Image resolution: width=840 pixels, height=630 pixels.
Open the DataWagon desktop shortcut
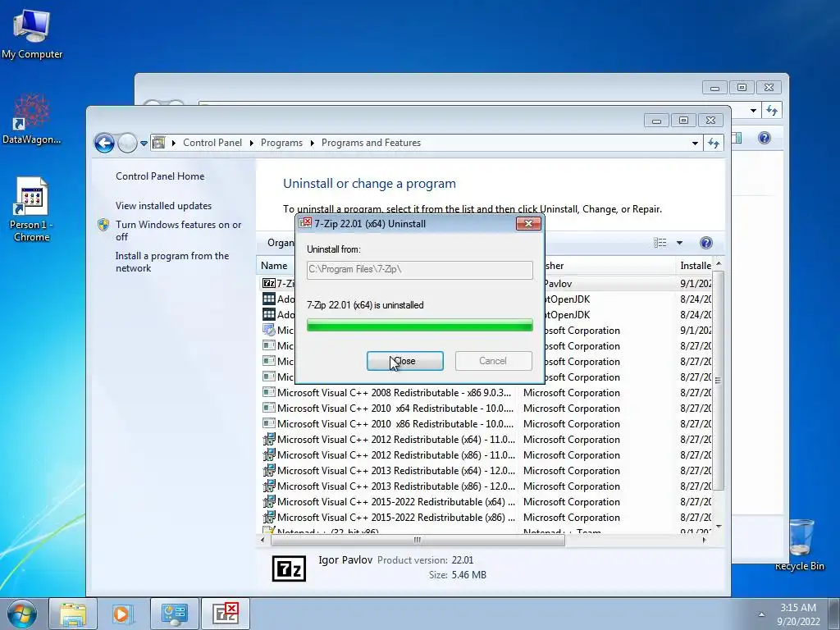[32, 119]
